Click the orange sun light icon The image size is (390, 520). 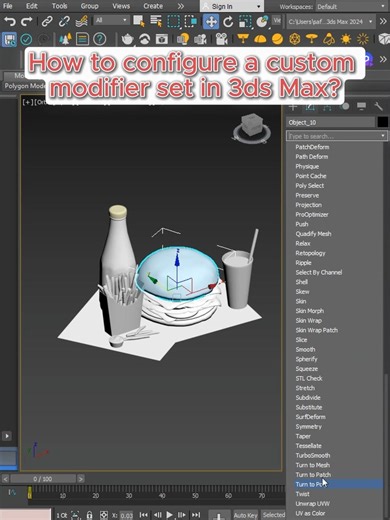tap(346, 39)
